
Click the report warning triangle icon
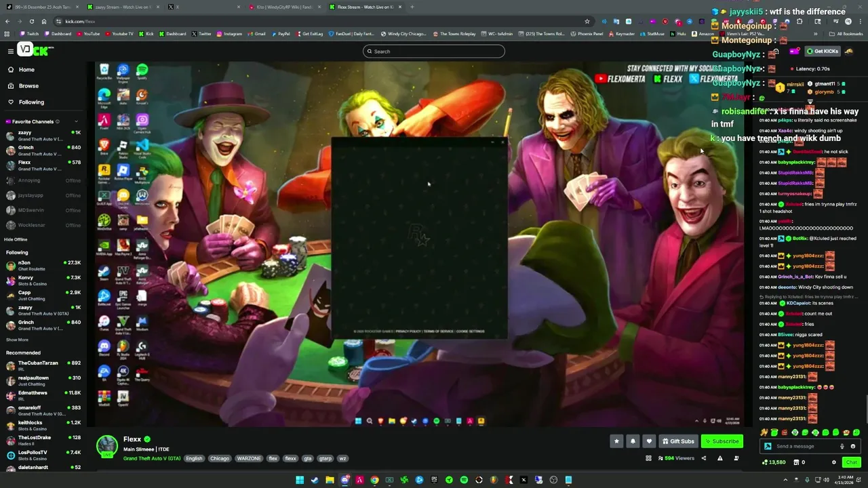pos(719,458)
